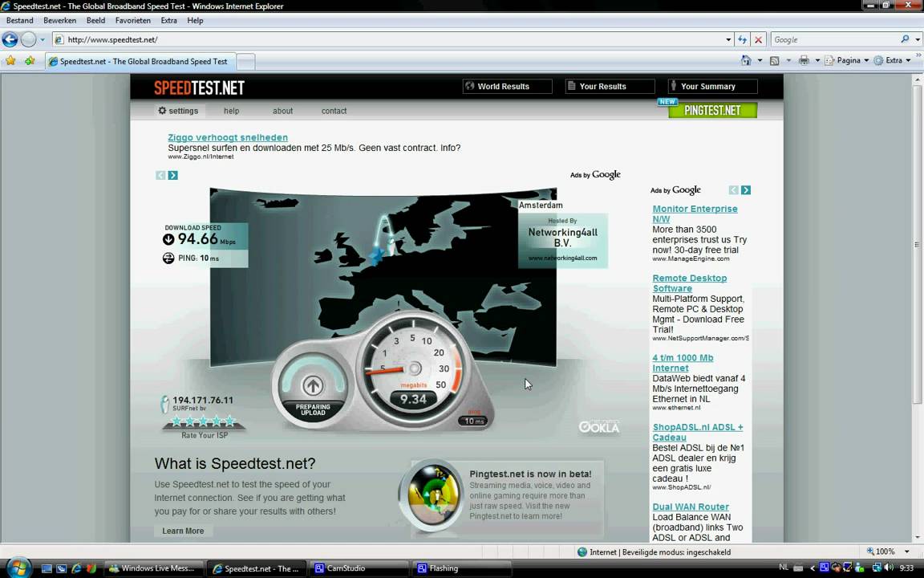
Task: Open the Pagina dropdown menu
Action: tap(847, 60)
